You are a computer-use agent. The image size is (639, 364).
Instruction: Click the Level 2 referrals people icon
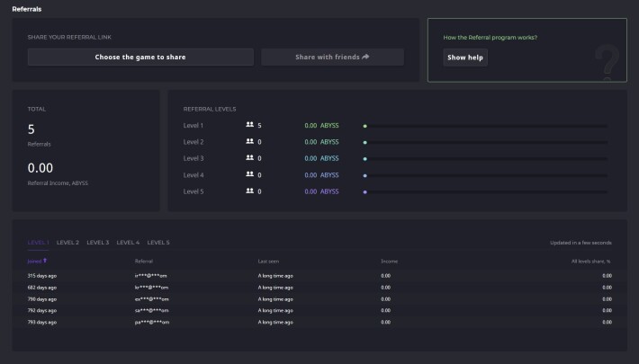(x=250, y=141)
